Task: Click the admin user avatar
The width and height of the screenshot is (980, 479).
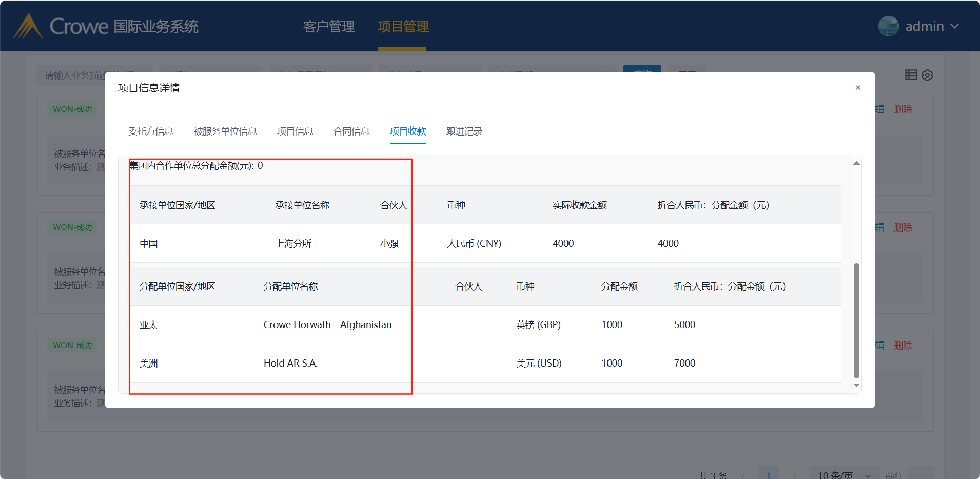Action: 888,26
